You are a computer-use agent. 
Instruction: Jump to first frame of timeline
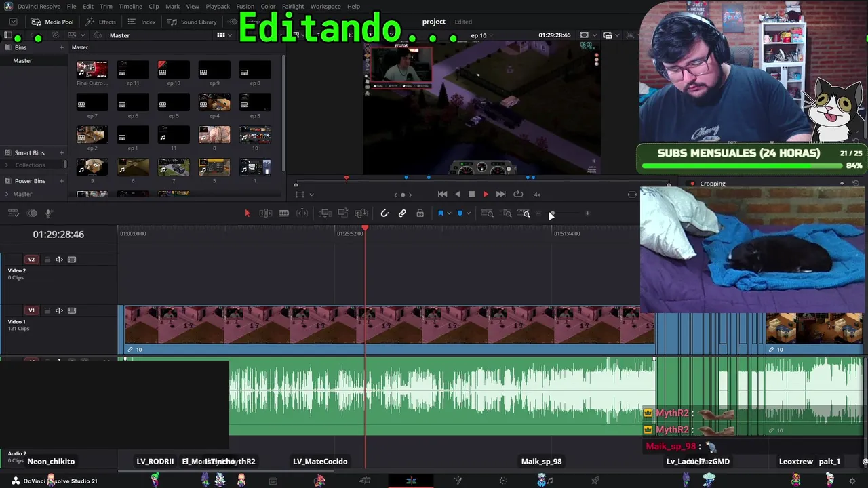coord(442,195)
